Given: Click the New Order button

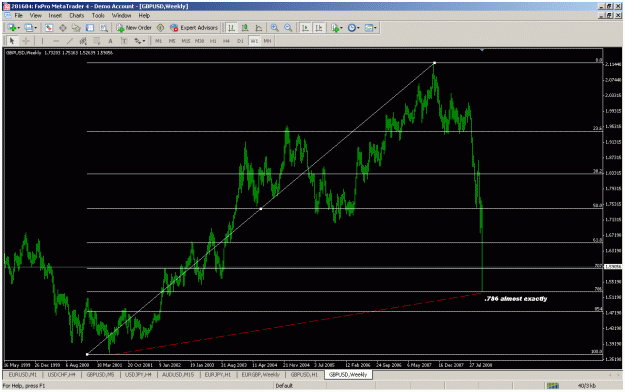Looking at the screenshot, I should pyautogui.click(x=134, y=28).
